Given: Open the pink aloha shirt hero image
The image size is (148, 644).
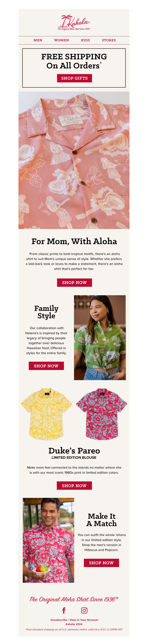Looking at the screenshot, I should point(74,160).
